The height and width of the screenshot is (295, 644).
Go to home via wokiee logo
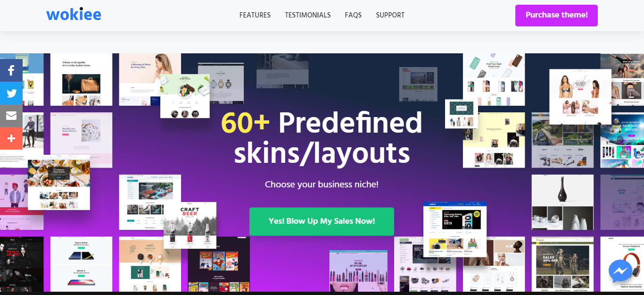(x=74, y=15)
